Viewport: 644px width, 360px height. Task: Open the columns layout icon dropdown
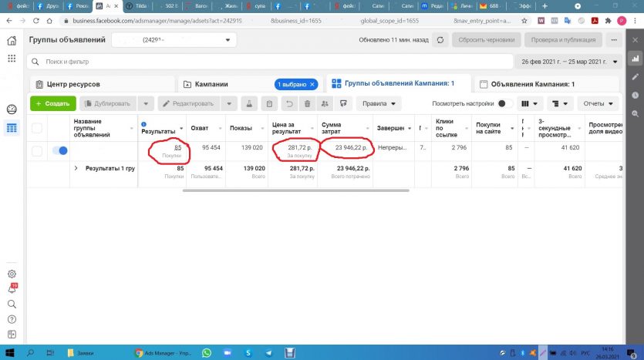coord(529,103)
